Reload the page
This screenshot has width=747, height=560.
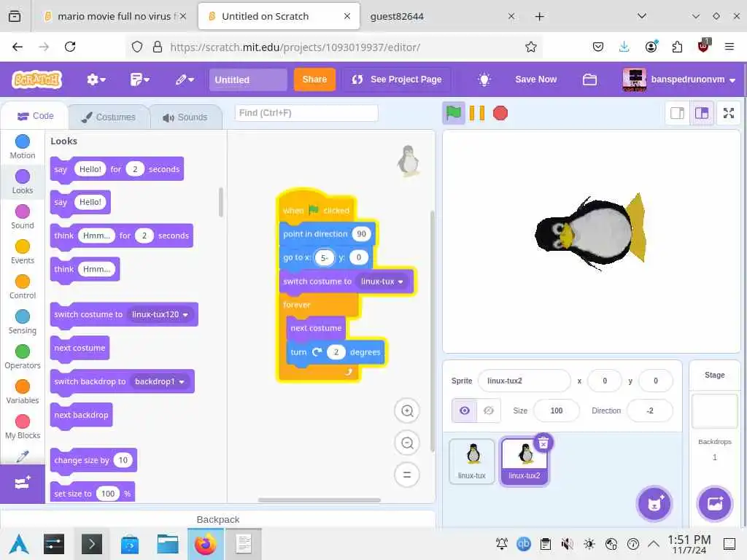(70, 47)
